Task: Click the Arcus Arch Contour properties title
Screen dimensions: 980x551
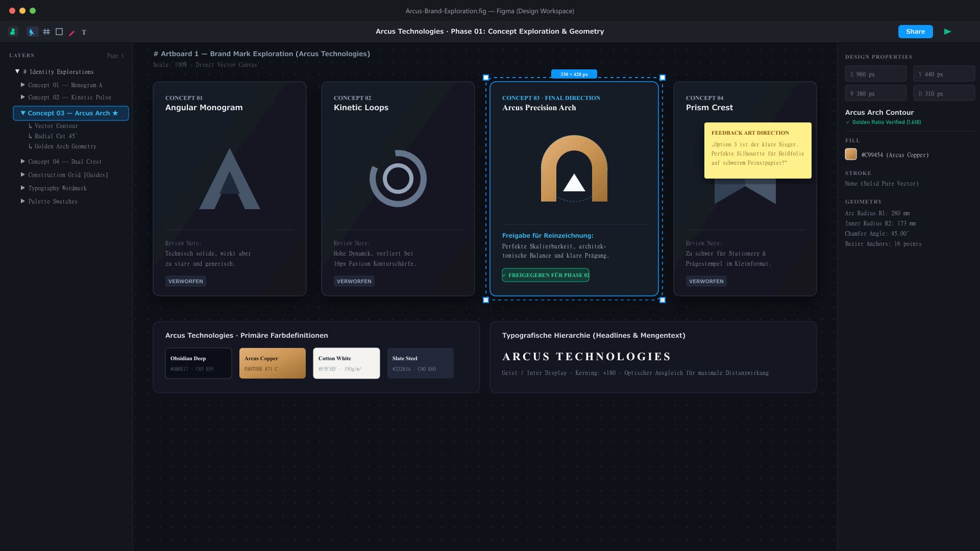Action: tap(879, 112)
